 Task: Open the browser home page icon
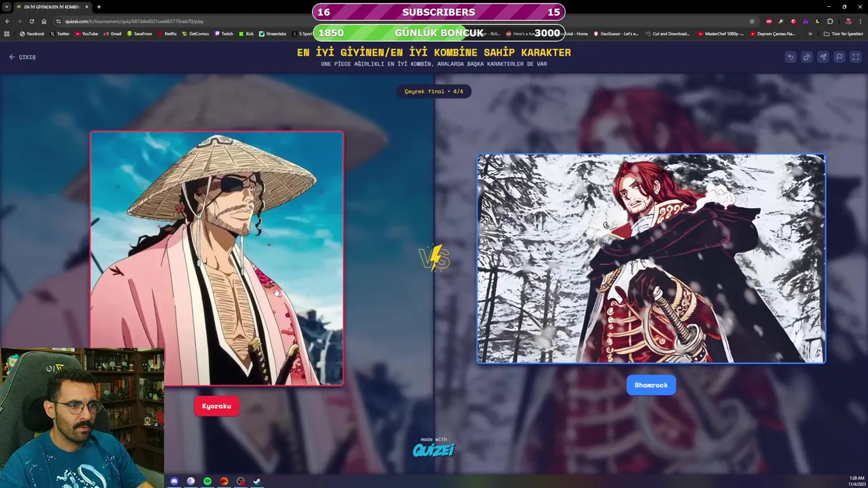tap(43, 21)
